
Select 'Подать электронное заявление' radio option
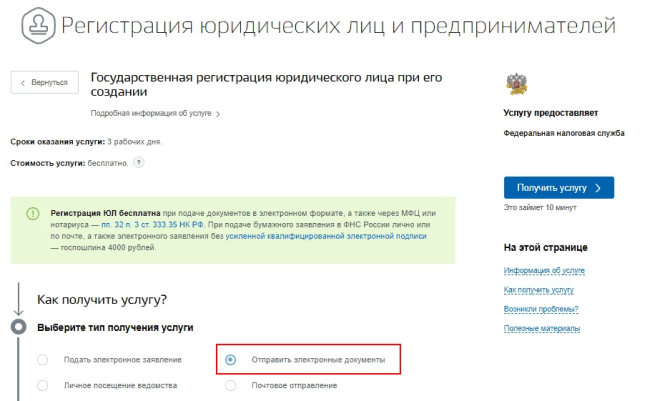tap(43, 360)
